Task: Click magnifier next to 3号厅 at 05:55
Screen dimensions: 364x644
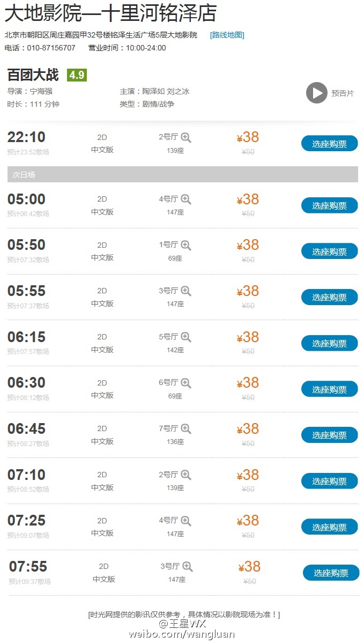Action: (185, 291)
